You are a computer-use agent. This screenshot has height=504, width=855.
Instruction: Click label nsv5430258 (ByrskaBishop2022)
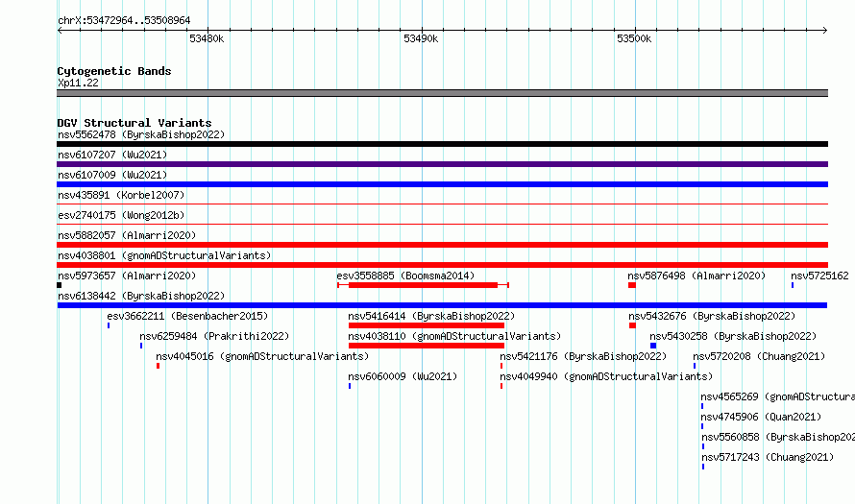pos(733,336)
